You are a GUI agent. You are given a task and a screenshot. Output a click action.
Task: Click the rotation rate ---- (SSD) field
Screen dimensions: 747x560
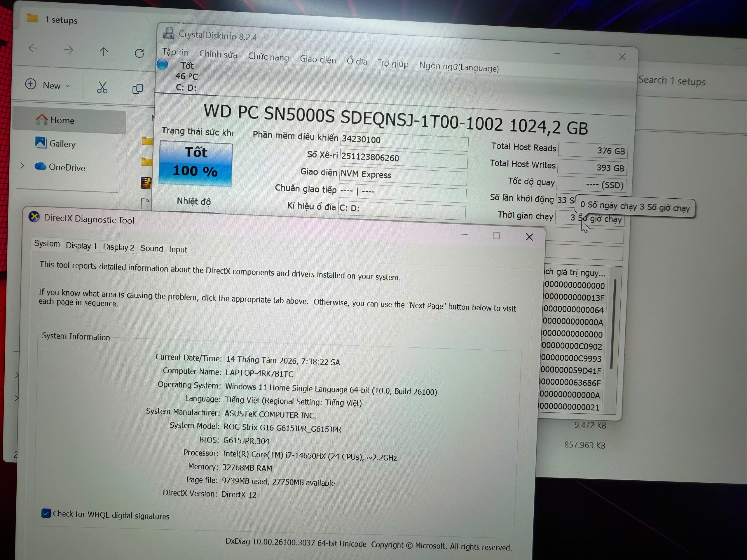point(591,185)
